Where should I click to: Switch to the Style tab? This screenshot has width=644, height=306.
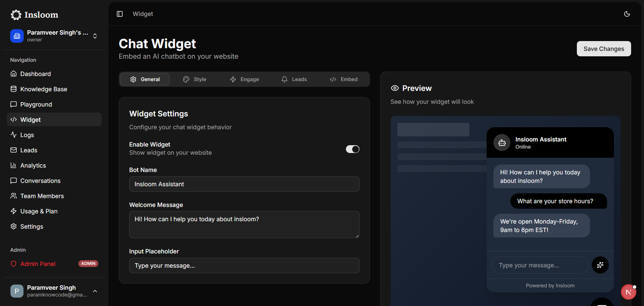[x=194, y=79]
